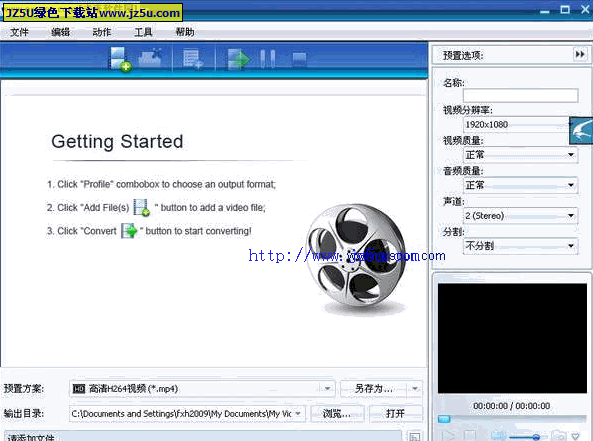Click the Convert icon in step 3 text
593x441 pixels.
tap(129, 230)
